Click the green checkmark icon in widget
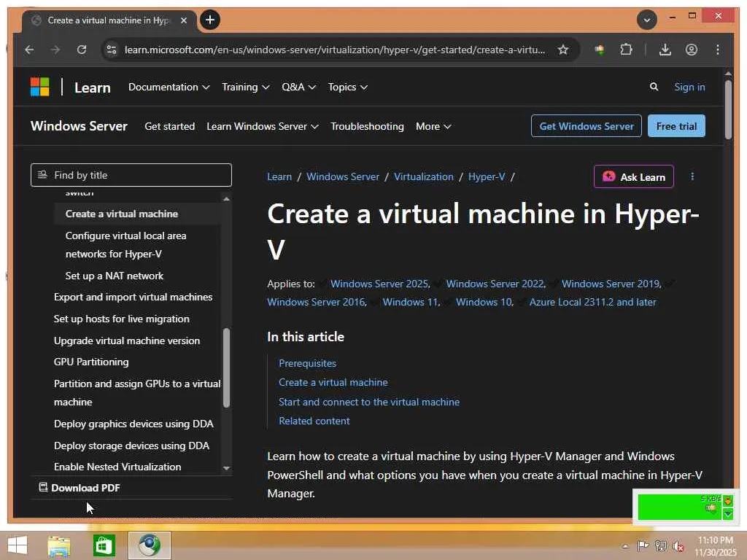The width and height of the screenshot is (747, 560). pos(727,514)
